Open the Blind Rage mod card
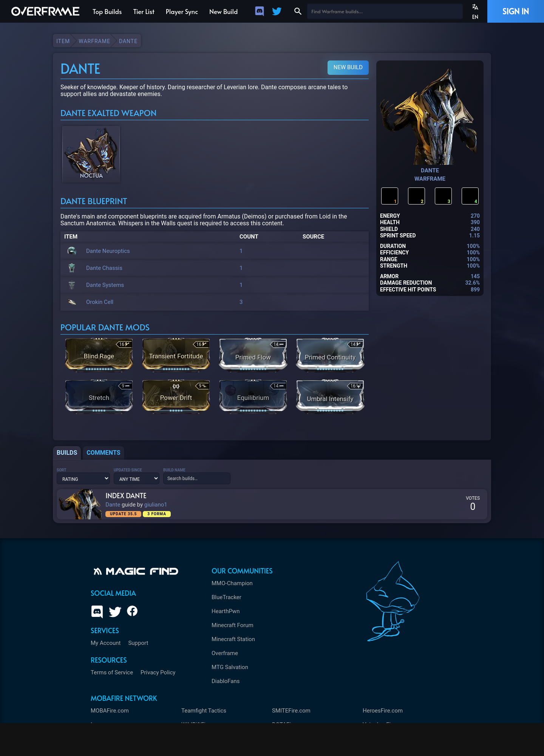Image resolution: width=544 pixels, height=756 pixels. [x=99, y=355]
